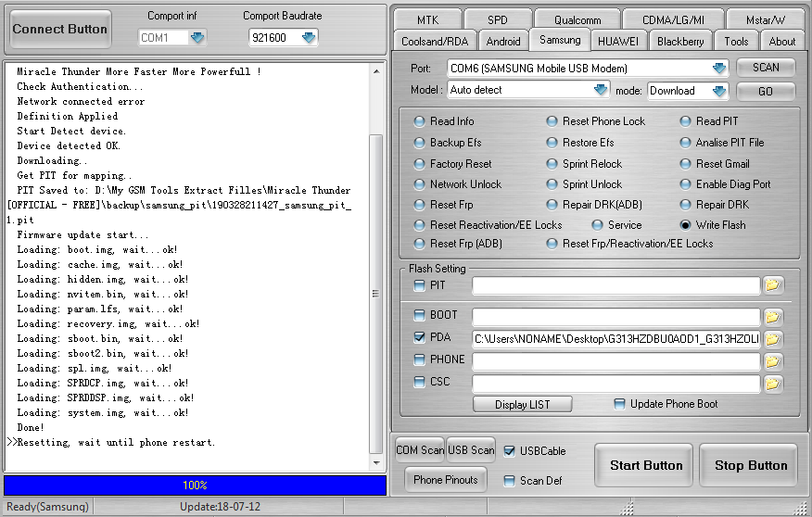Choose Reset Frp (ADB) option
The height and width of the screenshot is (517, 812).
420,244
